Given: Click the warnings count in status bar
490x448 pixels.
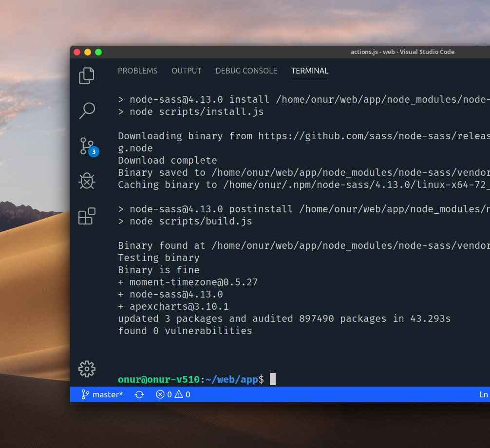Looking at the screenshot, I should [x=183, y=394].
